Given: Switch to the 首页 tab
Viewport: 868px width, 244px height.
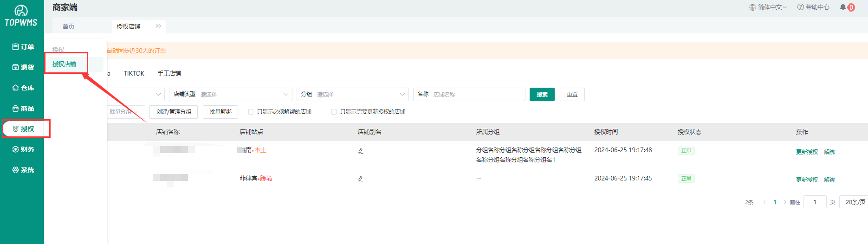Looking at the screenshot, I should pyautogui.click(x=68, y=26).
